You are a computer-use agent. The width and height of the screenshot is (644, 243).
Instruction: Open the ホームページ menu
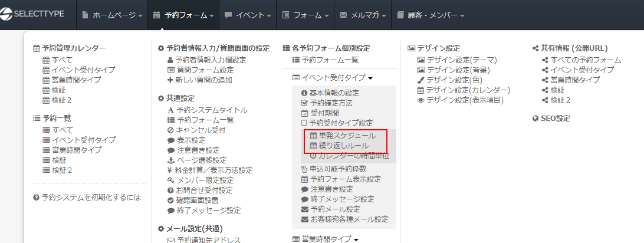(112, 15)
